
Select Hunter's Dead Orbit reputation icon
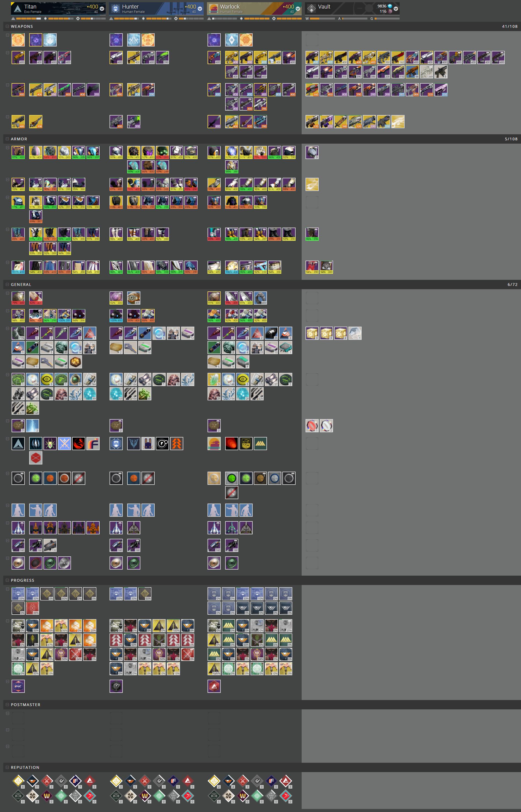tap(159, 781)
